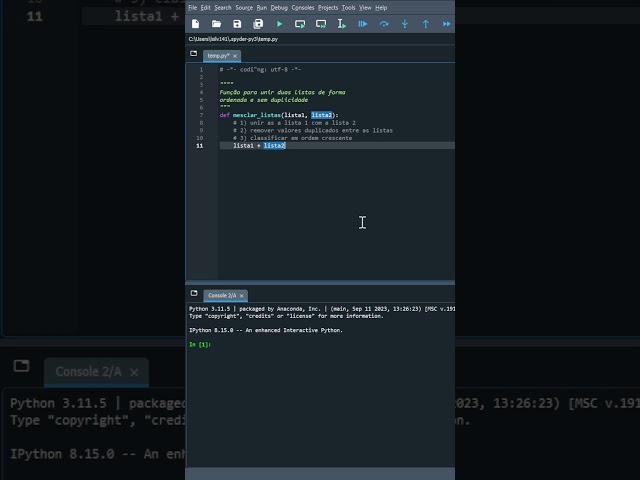Run the file with the green play icon
Screen dimensions: 640x480
click(x=279, y=24)
